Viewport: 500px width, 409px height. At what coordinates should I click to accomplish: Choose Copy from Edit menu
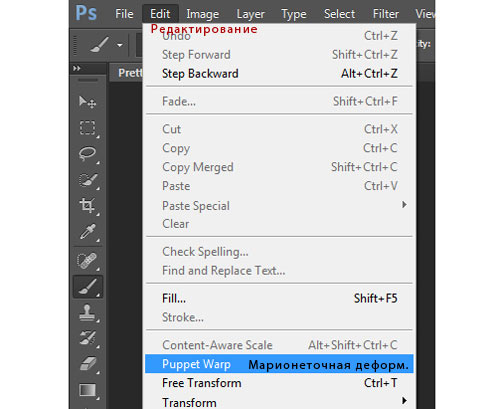(x=279, y=148)
